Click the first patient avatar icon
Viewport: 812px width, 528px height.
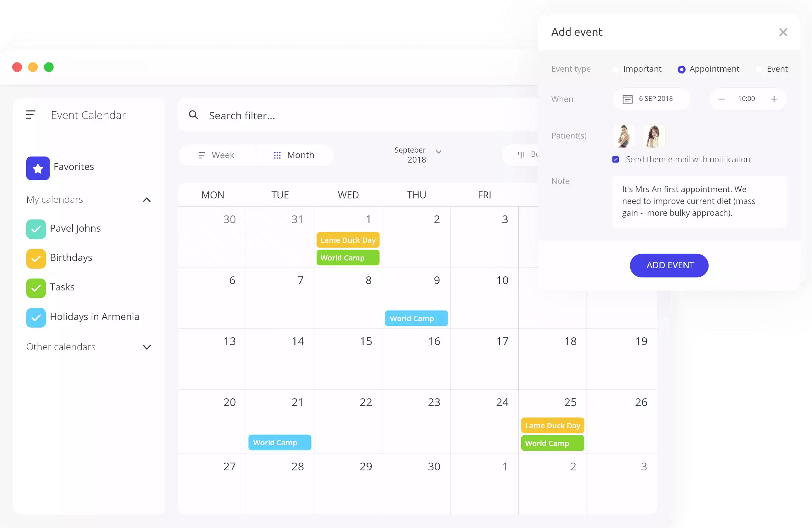[624, 136]
